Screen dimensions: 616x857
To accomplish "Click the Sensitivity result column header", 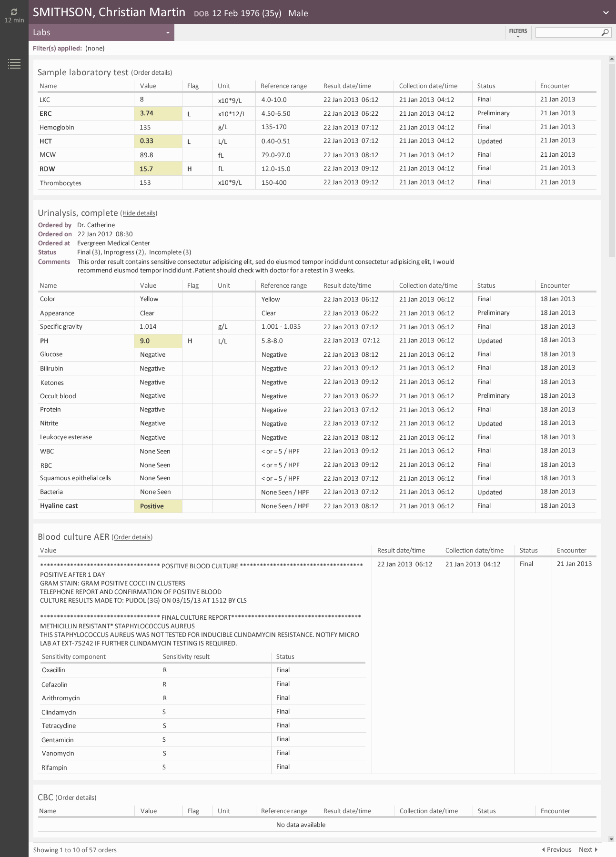I will pyautogui.click(x=186, y=656).
